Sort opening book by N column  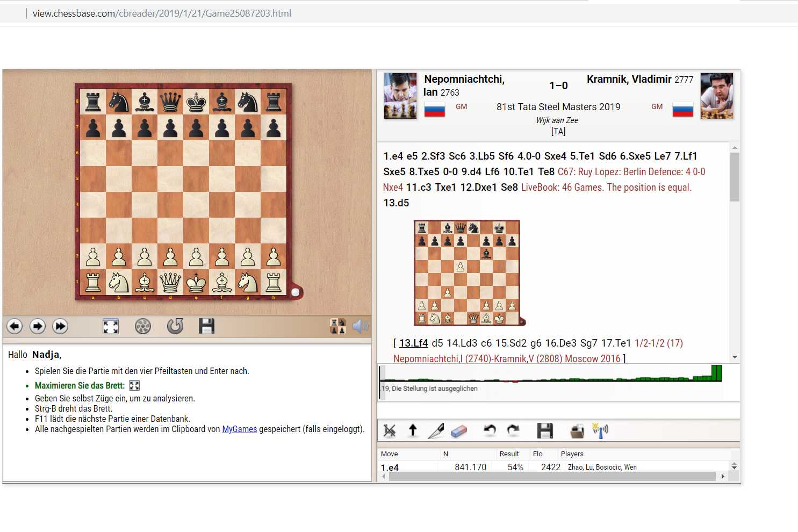(445, 454)
